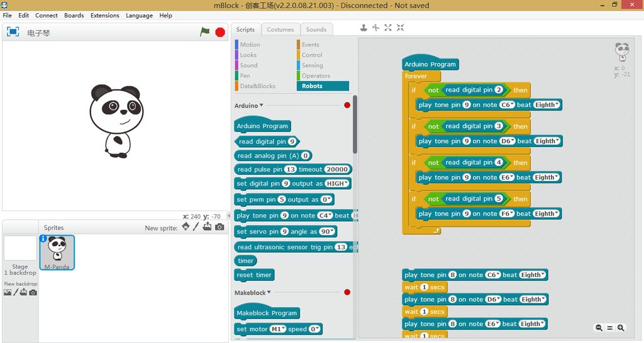Open Eighth beat dropdown on pin 2 block
The height and width of the screenshot is (343, 644).
547,105
